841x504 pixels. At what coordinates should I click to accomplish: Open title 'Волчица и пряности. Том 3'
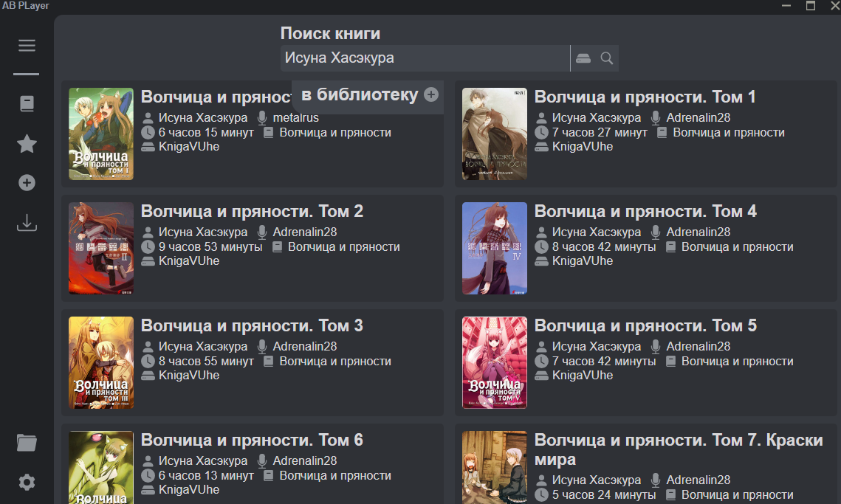coord(252,325)
